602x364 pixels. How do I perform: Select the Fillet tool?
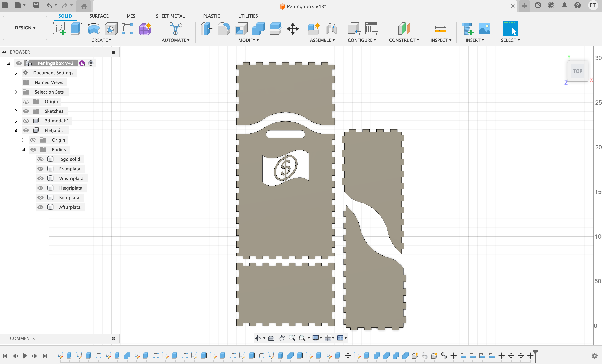click(x=224, y=29)
